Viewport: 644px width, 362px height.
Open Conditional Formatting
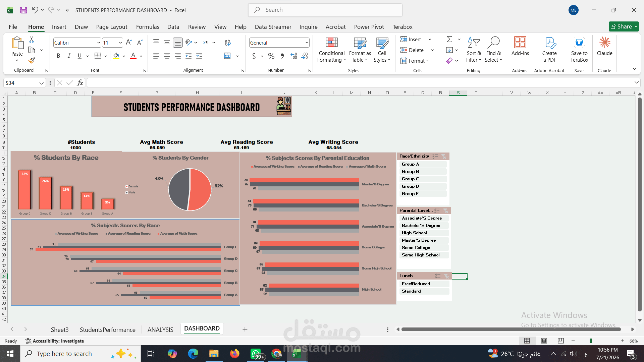coord(331,50)
